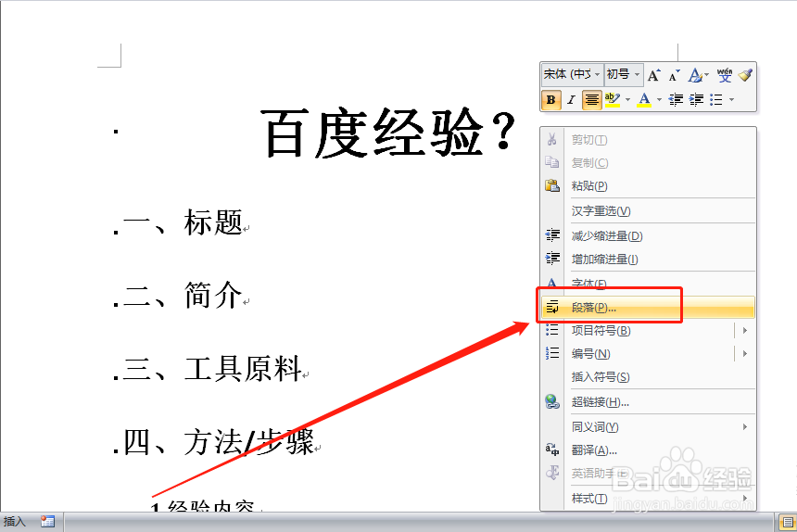Click the heading 三、工具原料

point(213,368)
